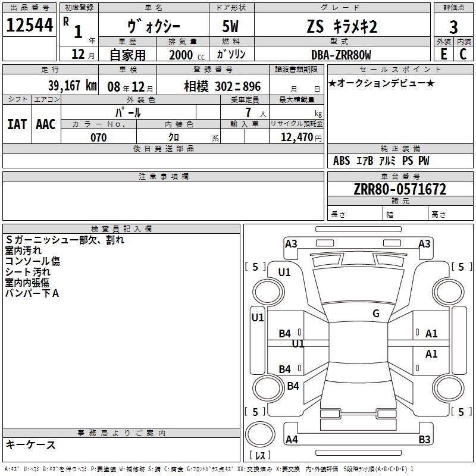Click inspection date 08年12月
Screen dimensions: 476x476
click(x=130, y=87)
